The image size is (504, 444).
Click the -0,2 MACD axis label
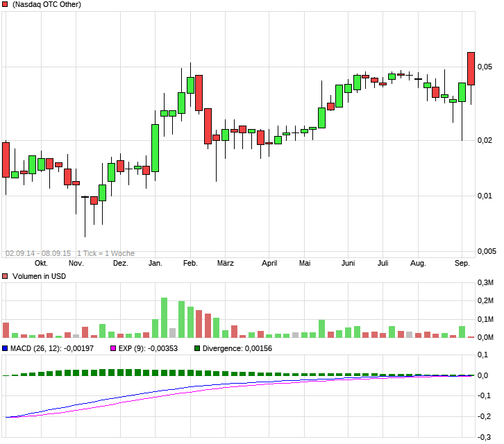(x=484, y=416)
